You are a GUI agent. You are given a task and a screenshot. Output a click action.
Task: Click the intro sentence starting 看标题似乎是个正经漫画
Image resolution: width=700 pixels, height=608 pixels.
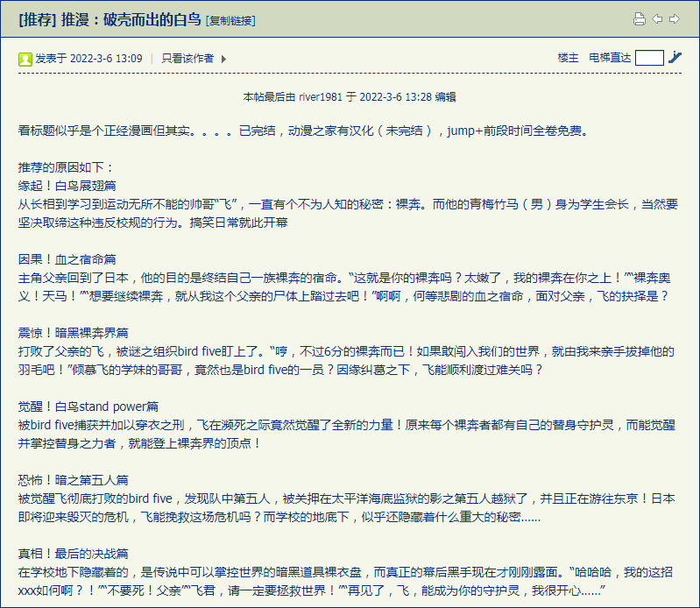point(305,131)
